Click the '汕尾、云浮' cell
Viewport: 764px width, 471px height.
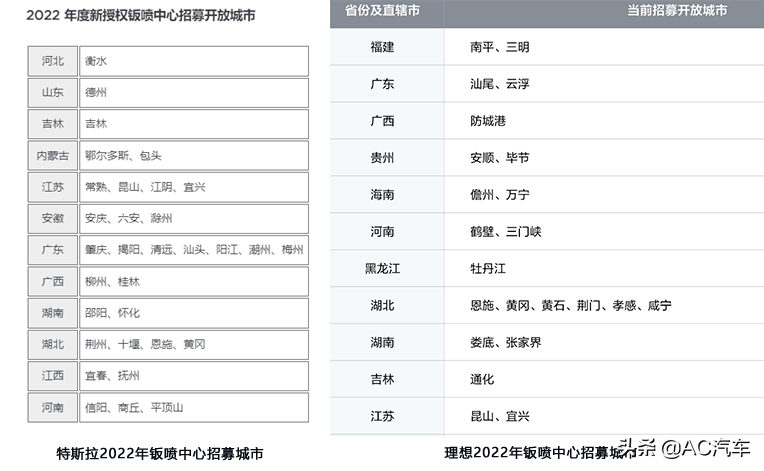point(604,84)
